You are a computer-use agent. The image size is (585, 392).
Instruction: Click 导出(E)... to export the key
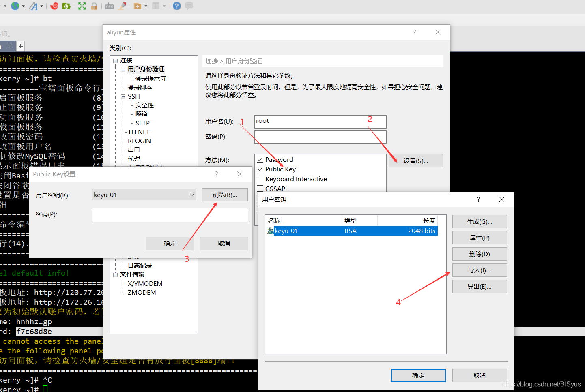pyautogui.click(x=480, y=286)
